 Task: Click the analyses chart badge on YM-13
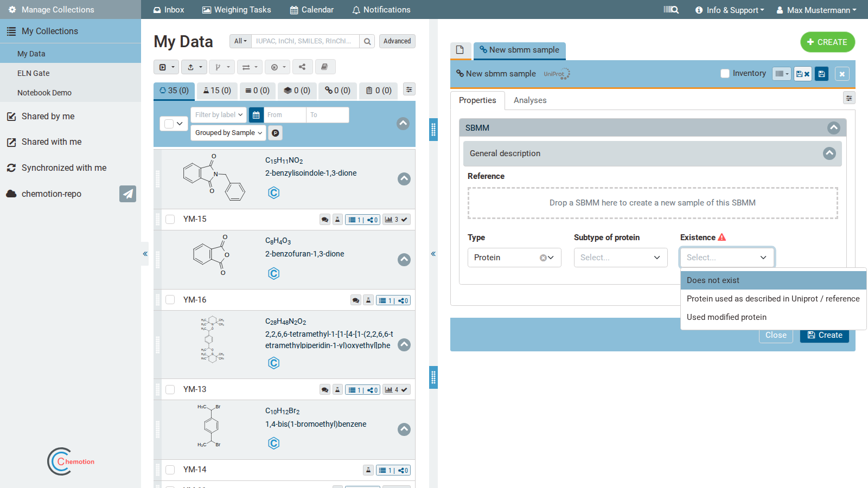(x=397, y=390)
